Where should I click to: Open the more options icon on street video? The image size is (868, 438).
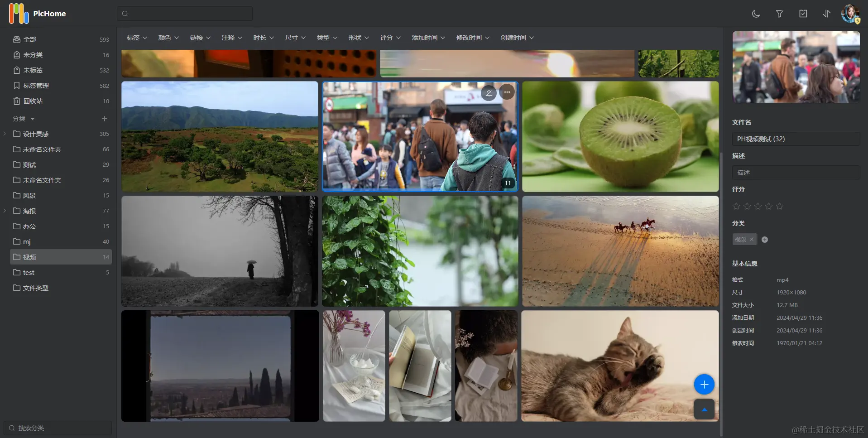click(x=507, y=92)
